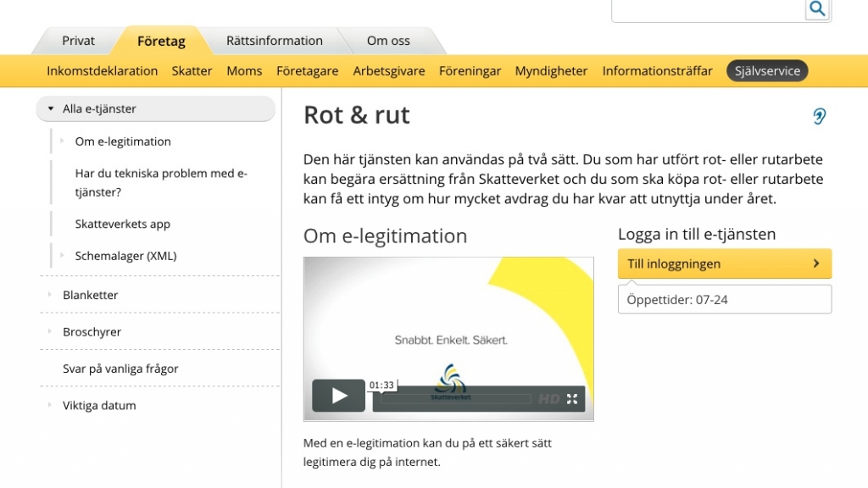Play the e-legitimation video
This screenshot has height=488, width=868.
click(x=339, y=396)
